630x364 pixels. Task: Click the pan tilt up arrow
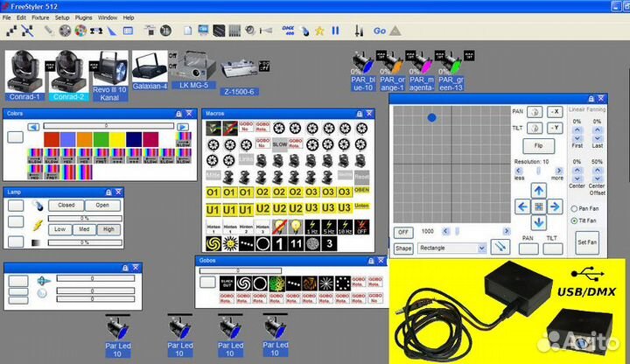(539, 191)
